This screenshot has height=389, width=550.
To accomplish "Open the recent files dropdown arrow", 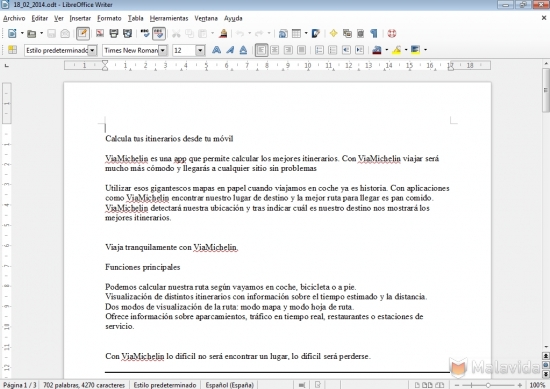I will (41, 34).
